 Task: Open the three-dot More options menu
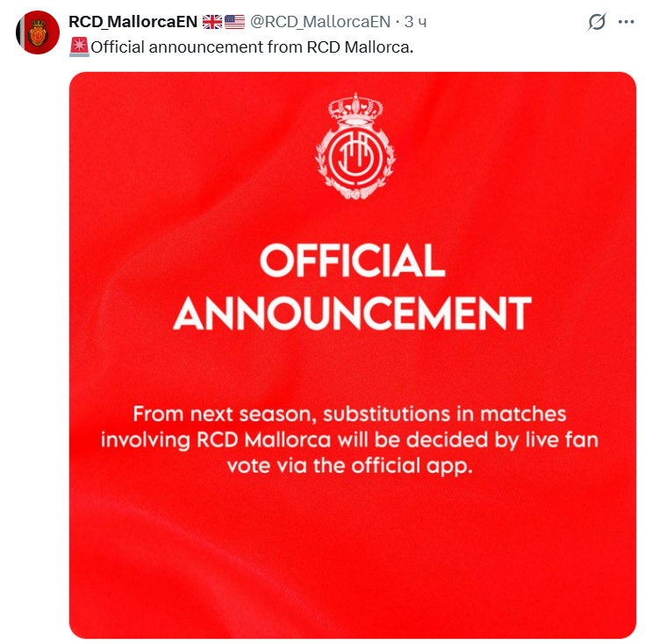tap(626, 22)
